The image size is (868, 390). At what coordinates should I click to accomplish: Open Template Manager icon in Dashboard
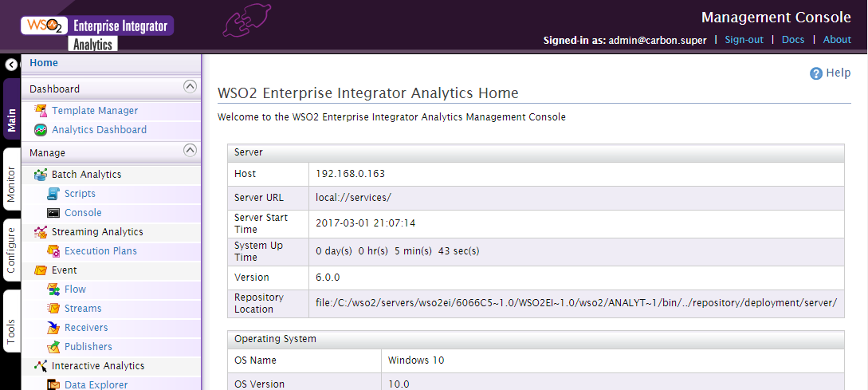(41, 111)
